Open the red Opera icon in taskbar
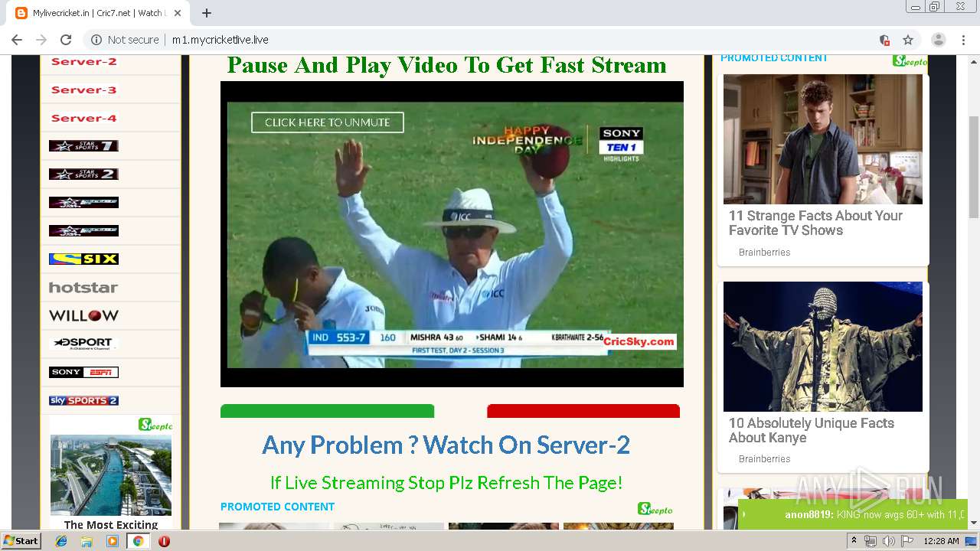 (164, 541)
